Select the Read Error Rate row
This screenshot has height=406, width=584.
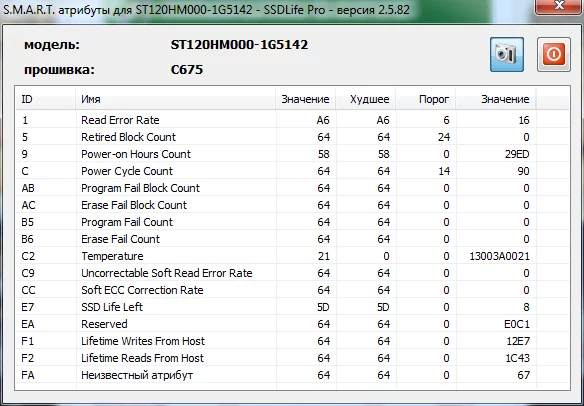(292, 120)
